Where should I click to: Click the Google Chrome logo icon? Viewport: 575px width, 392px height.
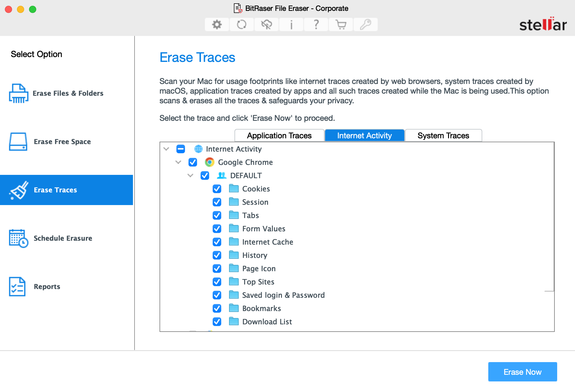point(209,162)
